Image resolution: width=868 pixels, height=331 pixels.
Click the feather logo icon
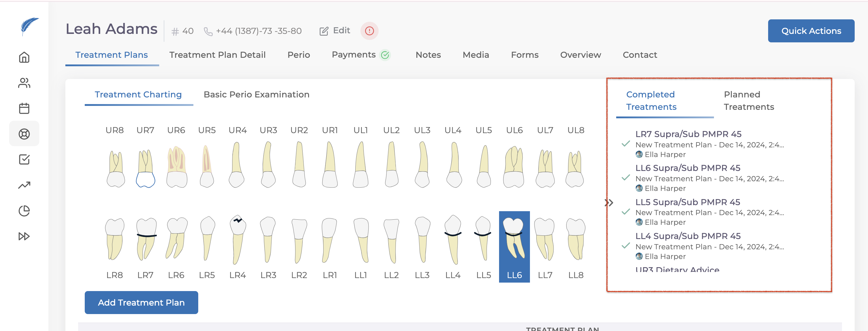[x=29, y=26]
